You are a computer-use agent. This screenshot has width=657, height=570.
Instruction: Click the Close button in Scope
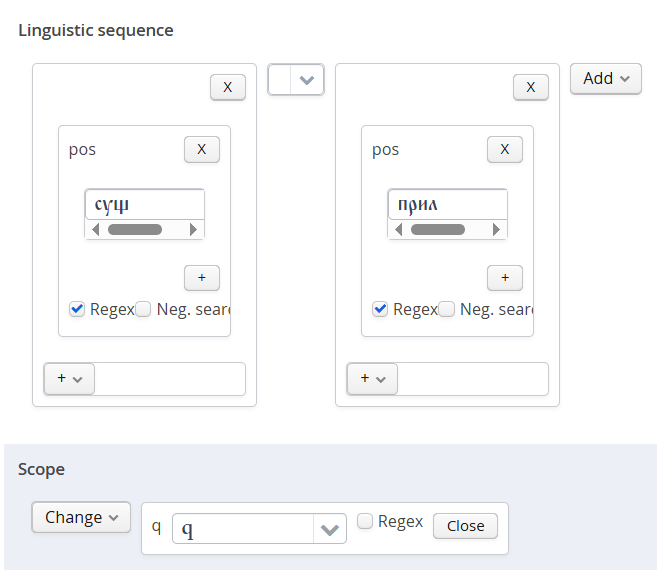coord(465,526)
